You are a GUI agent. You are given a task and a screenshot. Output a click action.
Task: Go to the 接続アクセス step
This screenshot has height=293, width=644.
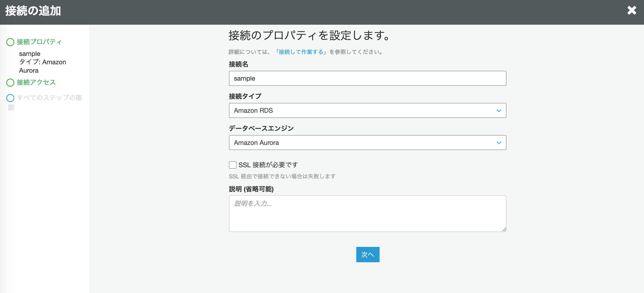tap(36, 82)
